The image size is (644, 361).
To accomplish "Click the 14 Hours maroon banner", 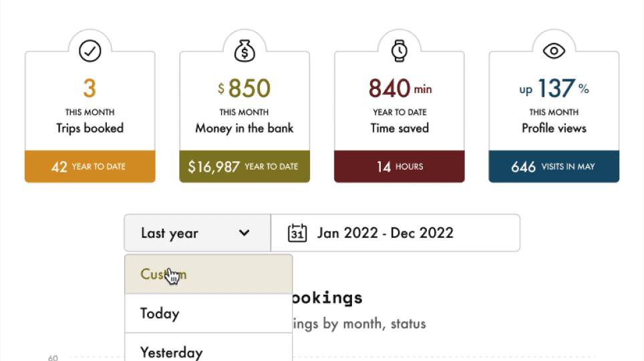I will click(399, 166).
